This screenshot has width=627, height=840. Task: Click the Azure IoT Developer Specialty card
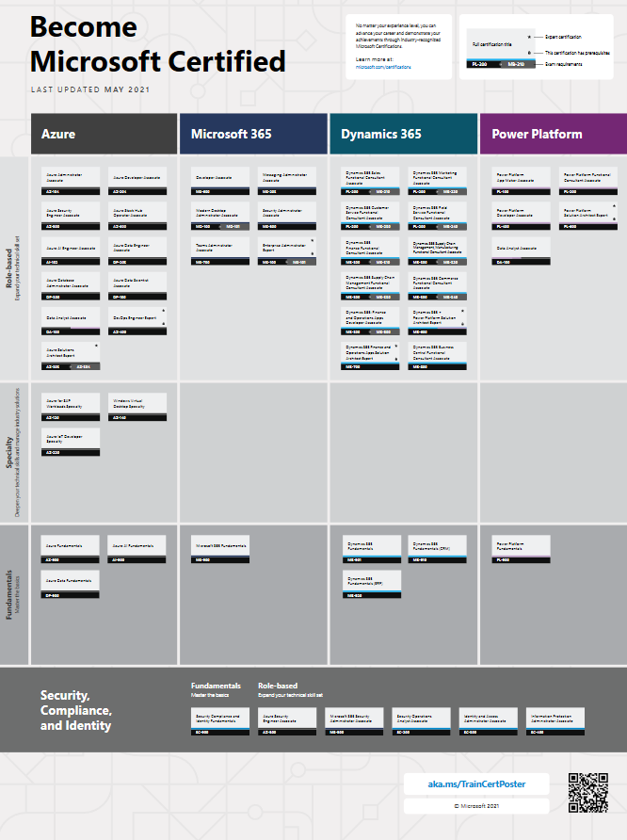click(71, 442)
